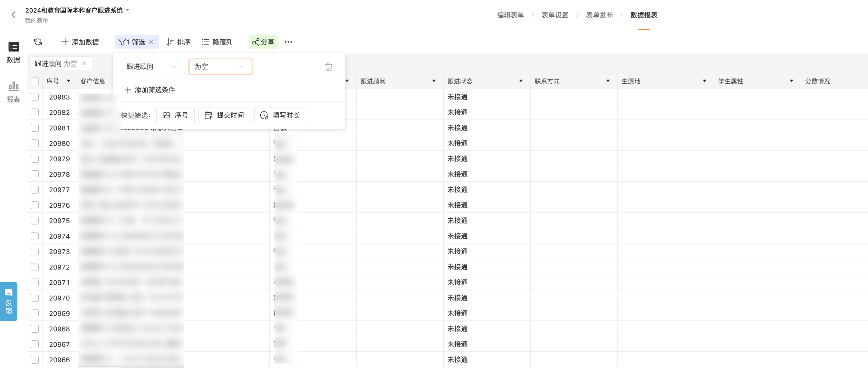Click 未接通 status in row 20983

click(x=457, y=97)
